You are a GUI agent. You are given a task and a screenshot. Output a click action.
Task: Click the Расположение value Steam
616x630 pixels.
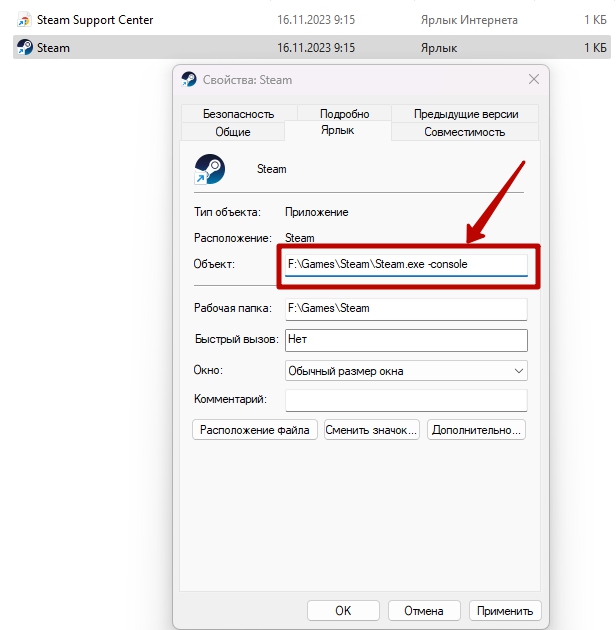click(x=300, y=238)
